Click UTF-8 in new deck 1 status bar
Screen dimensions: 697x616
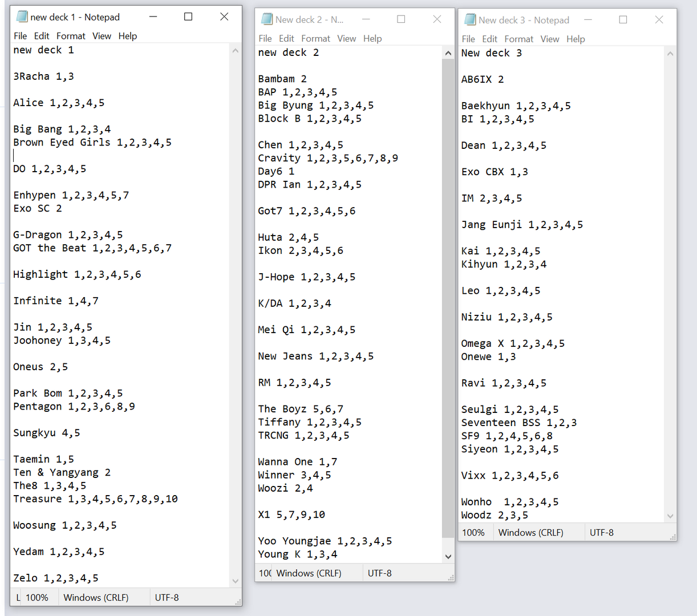tap(167, 598)
